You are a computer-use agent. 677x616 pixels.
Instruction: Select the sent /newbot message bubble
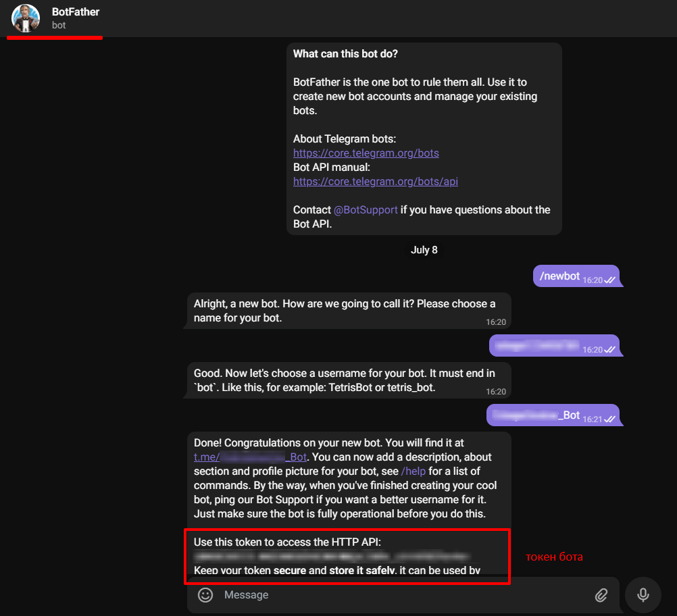[x=557, y=276]
